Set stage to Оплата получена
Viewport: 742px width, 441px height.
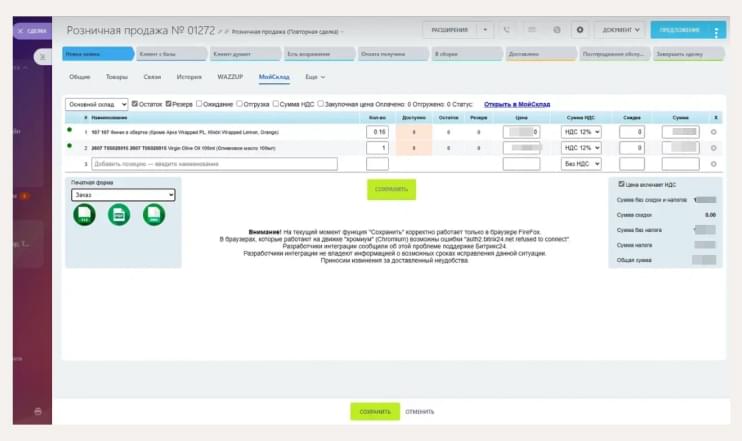point(393,54)
